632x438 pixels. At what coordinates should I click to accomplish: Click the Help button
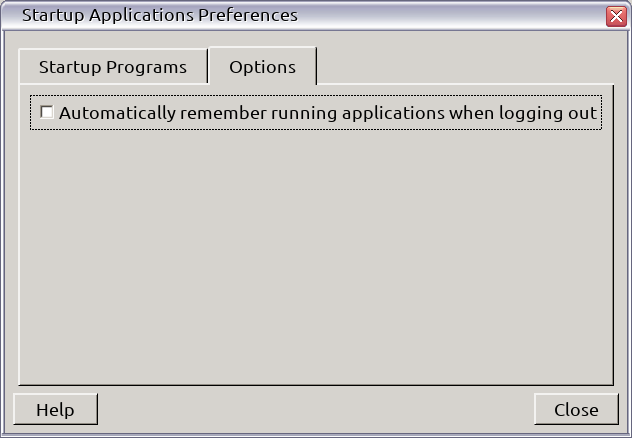coord(55,409)
